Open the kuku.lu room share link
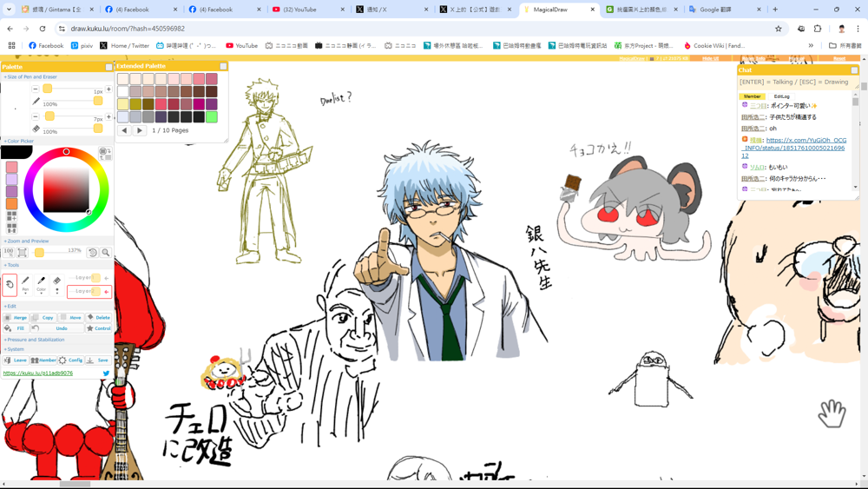The image size is (868, 489). click(x=37, y=373)
